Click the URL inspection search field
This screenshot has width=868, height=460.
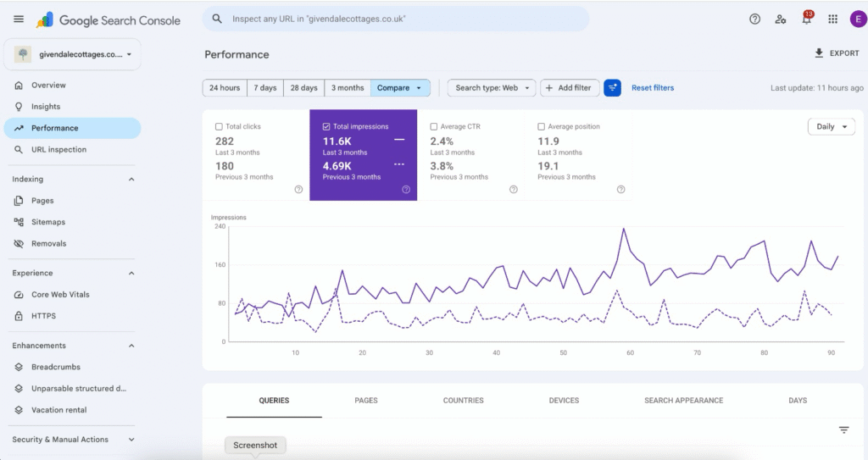396,19
